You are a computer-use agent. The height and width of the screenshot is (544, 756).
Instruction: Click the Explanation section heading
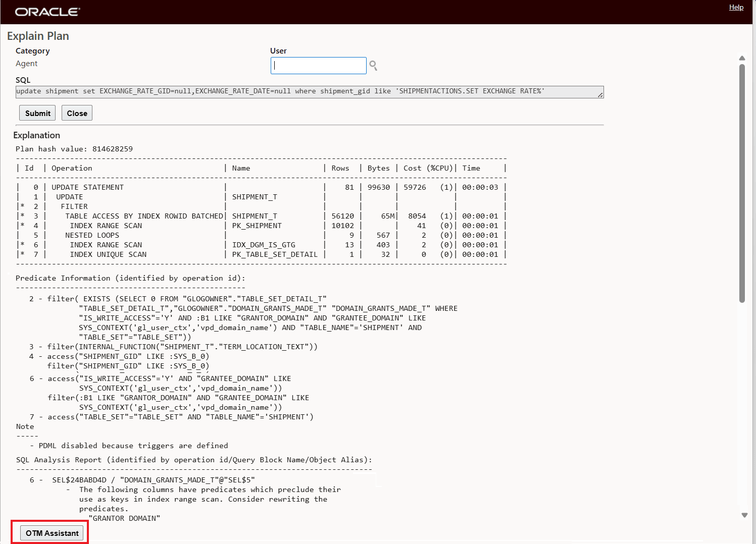point(36,135)
